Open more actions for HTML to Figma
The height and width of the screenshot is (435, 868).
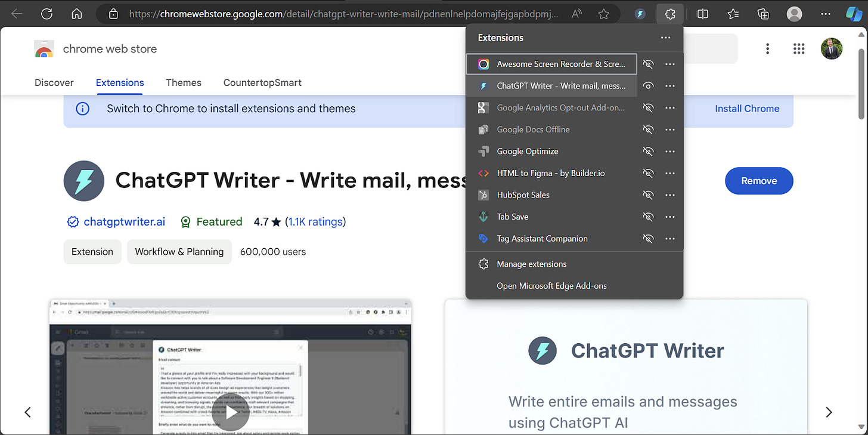click(670, 173)
